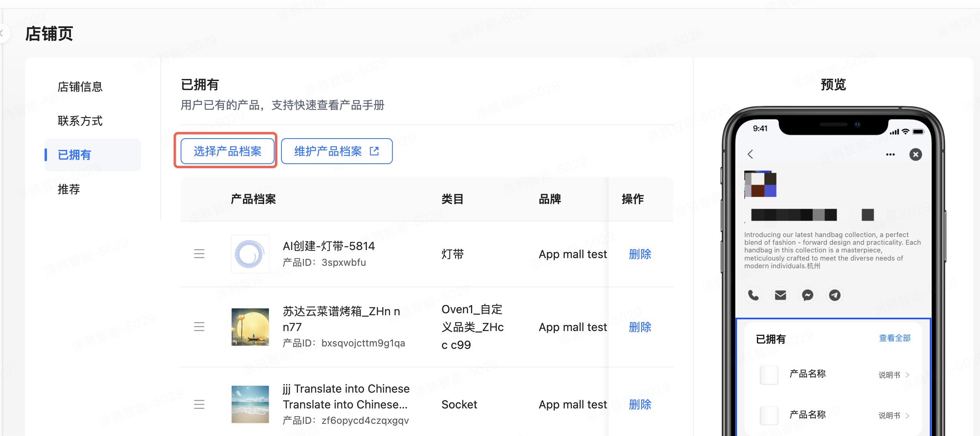
Task: Click the 维护产品档案 button
Action: pos(337,151)
